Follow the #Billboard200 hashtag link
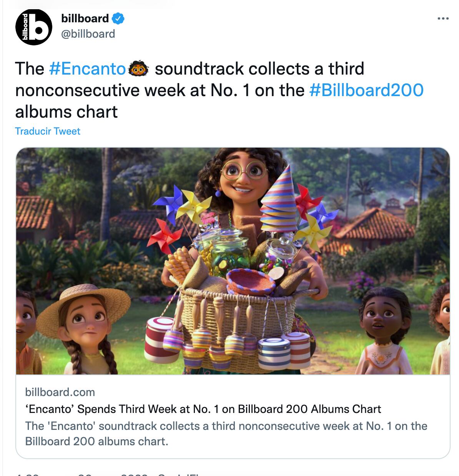459x476 pixels. (x=366, y=90)
